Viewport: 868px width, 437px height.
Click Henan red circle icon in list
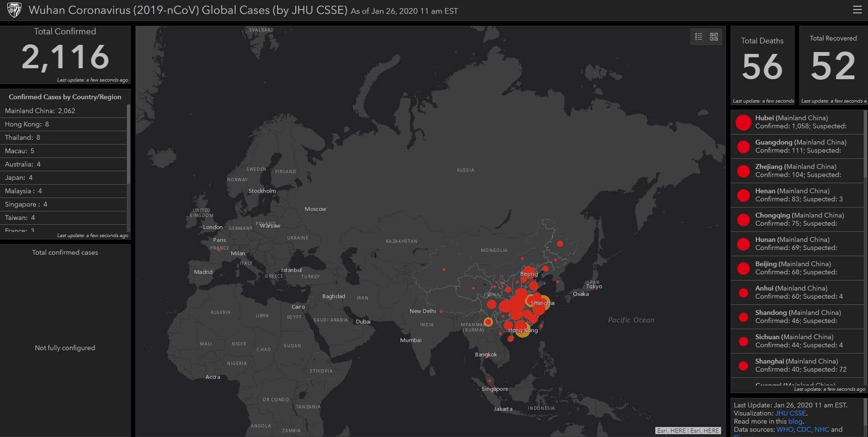(x=744, y=195)
